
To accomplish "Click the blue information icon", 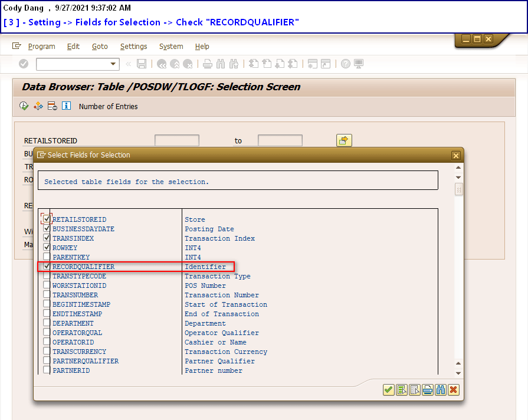I will pyautogui.click(x=66, y=106).
